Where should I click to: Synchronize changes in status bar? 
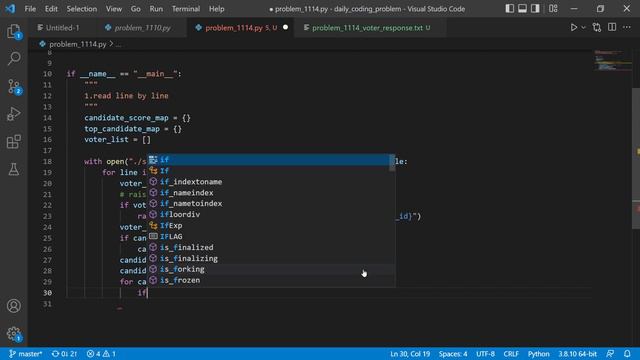tap(64, 354)
